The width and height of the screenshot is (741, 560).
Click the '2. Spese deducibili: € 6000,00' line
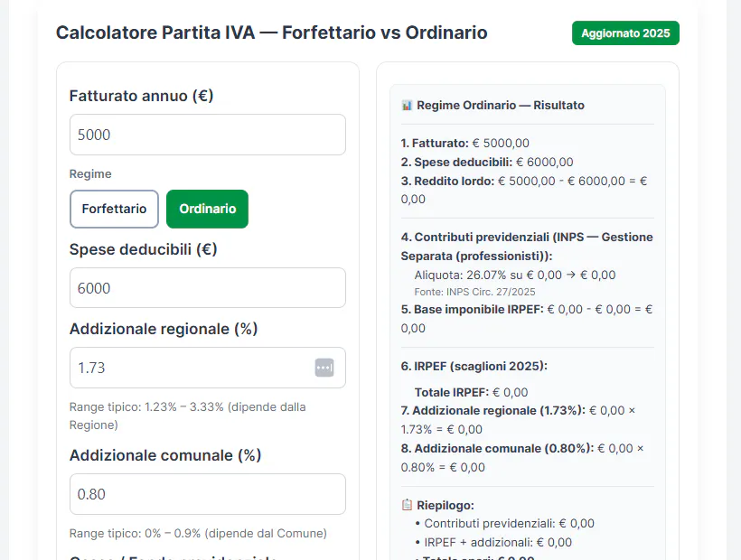(487, 162)
